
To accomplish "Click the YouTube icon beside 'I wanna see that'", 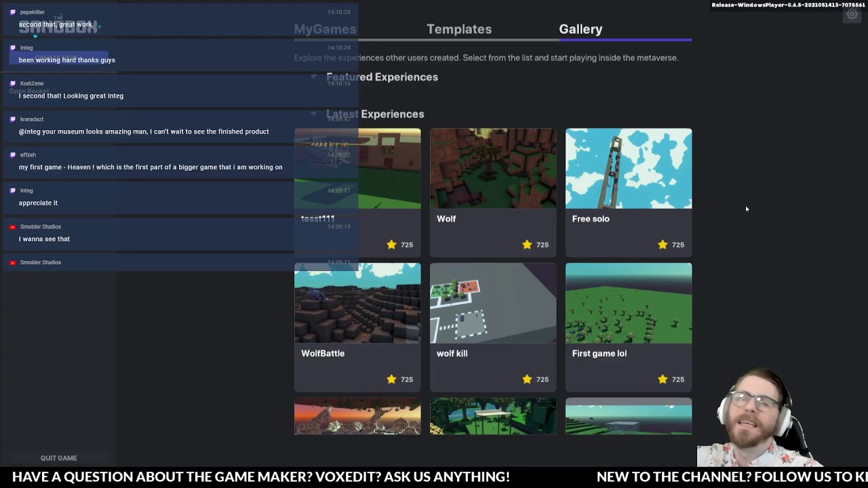I will [x=12, y=226].
